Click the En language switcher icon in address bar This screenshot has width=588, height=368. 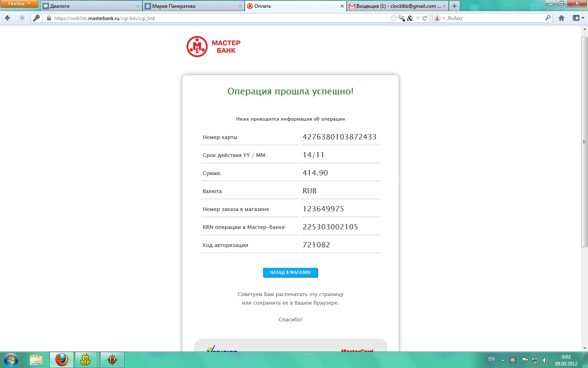[402, 18]
